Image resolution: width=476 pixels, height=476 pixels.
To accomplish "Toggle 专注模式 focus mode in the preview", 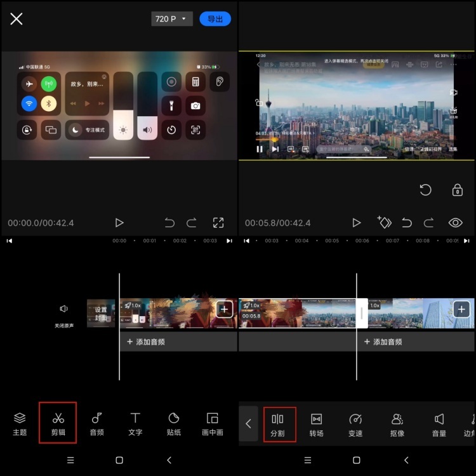I will click(87, 130).
